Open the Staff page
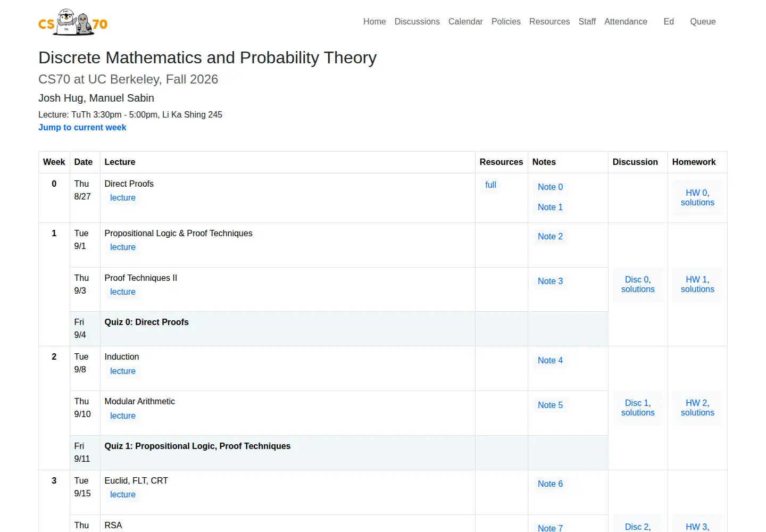Viewport: 766px width, 532px height. [587, 21]
